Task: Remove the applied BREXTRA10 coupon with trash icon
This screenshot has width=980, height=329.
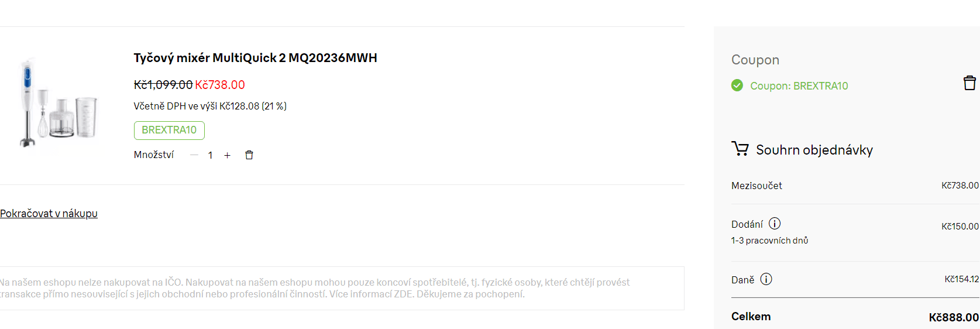Action: tap(969, 83)
